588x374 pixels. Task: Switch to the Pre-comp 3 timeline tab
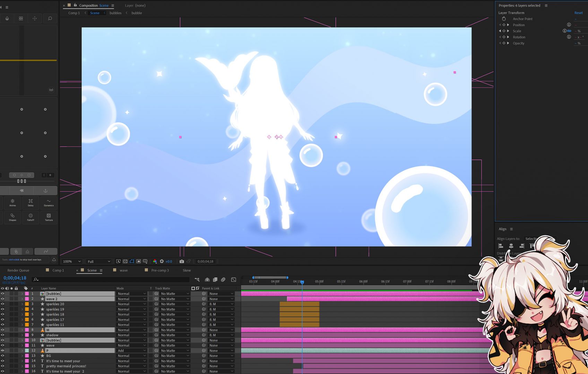[160, 270]
